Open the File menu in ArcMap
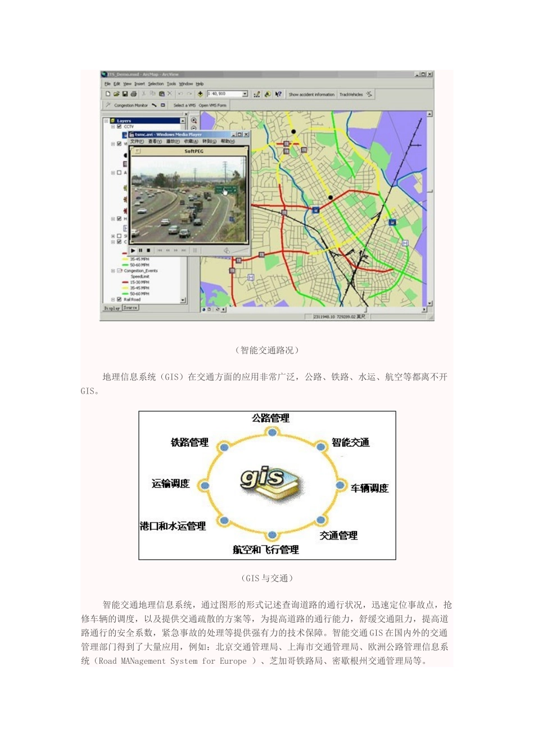The image size is (534, 756). point(107,84)
